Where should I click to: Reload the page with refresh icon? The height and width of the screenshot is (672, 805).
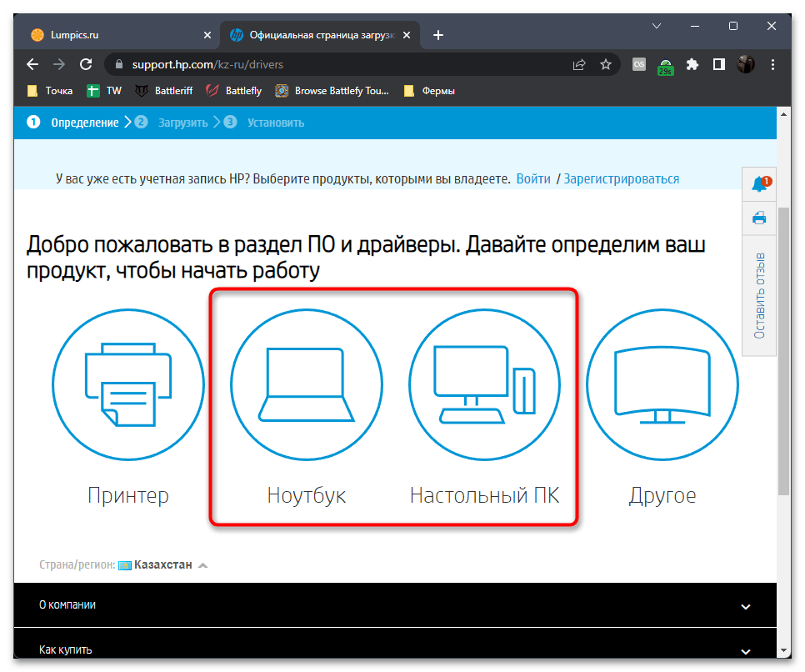[86, 64]
